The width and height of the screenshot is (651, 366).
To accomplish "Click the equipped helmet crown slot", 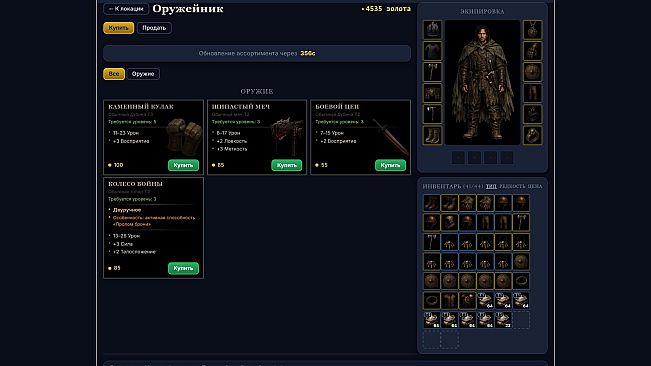I will click(432, 30).
